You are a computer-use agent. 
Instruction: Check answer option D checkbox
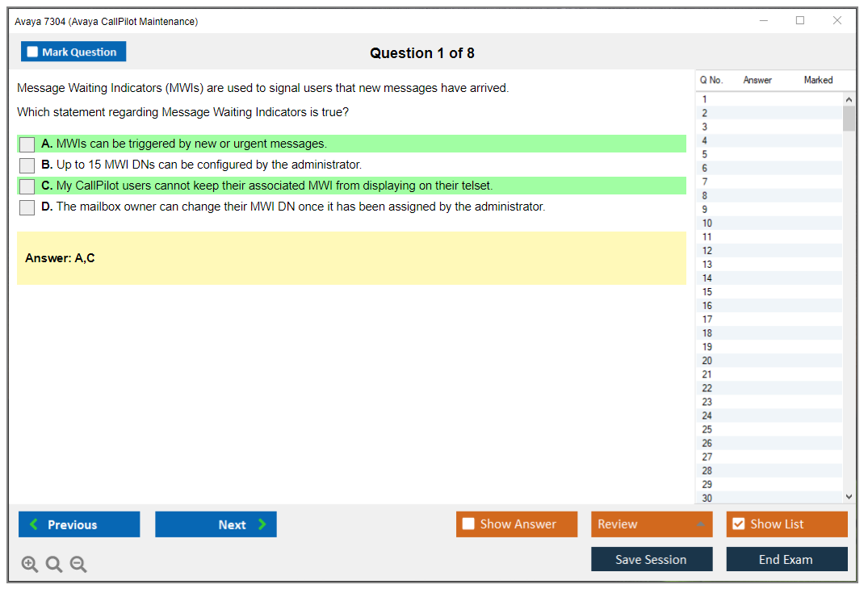[27, 207]
